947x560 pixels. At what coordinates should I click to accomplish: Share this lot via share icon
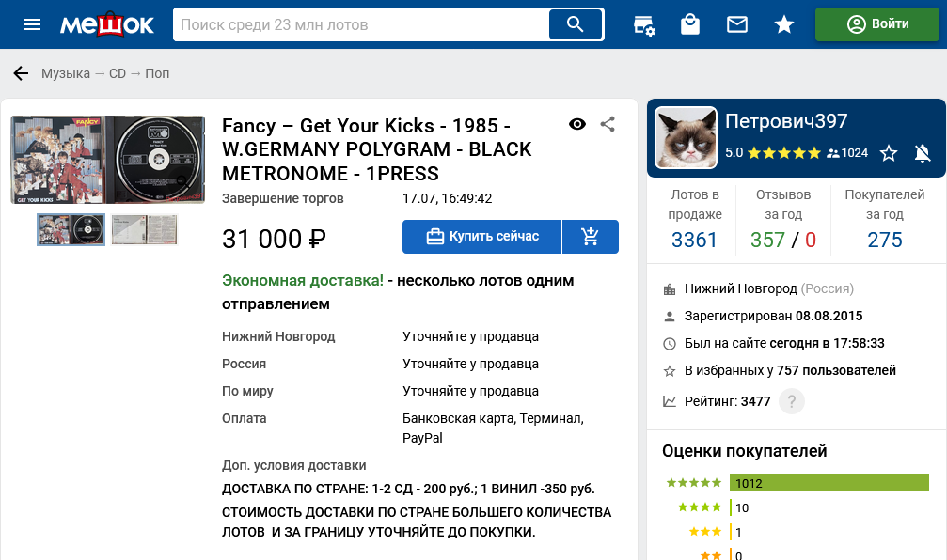pos(608,124)
